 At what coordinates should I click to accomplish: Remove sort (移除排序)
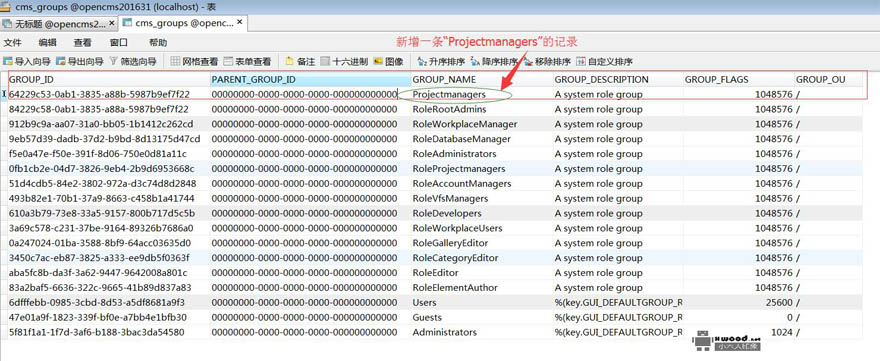[547, 62]
